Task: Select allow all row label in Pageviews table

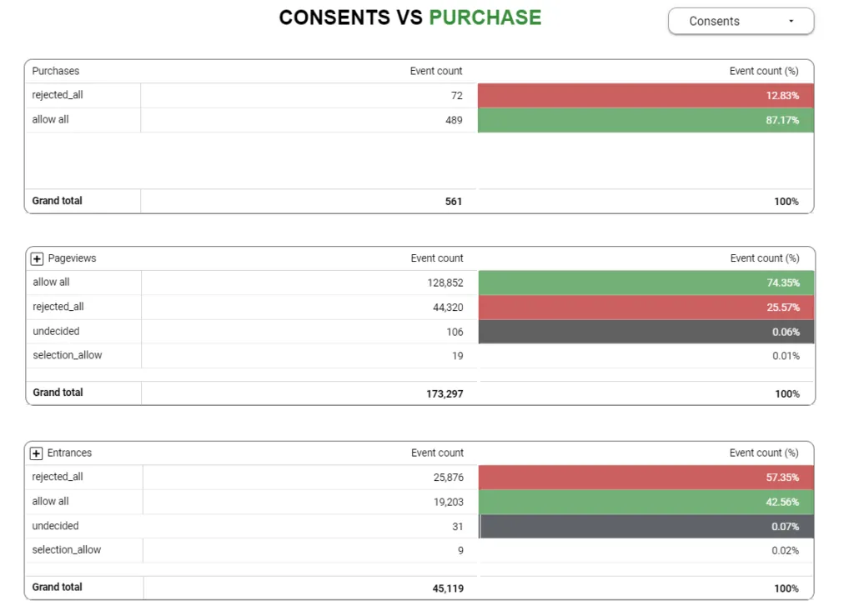Action: (51, 283)
